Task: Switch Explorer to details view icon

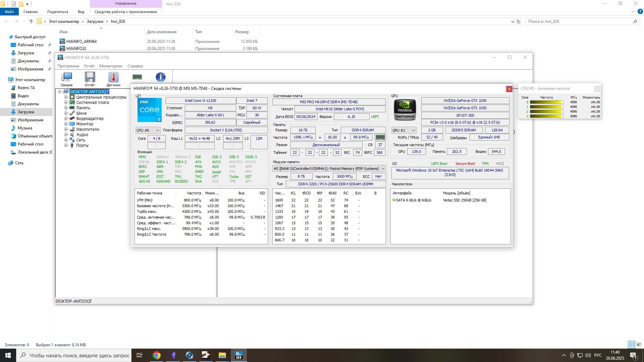Action: coord(632,345)
